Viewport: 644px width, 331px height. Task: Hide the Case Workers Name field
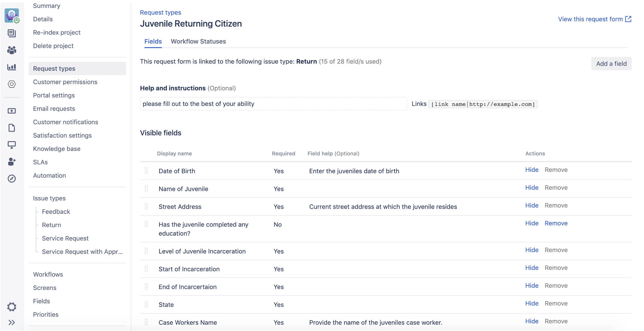(532, 321)
